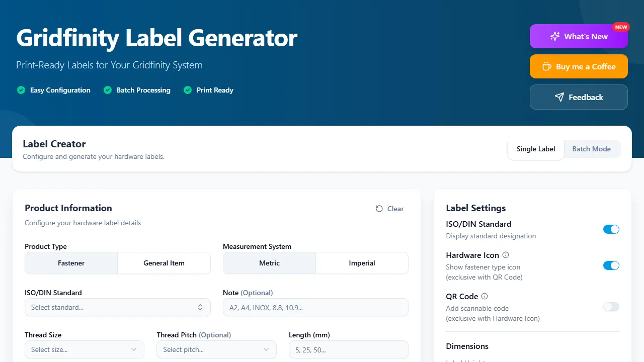Open the ISO/DIN Standard selector

click(x=117, y=307)
